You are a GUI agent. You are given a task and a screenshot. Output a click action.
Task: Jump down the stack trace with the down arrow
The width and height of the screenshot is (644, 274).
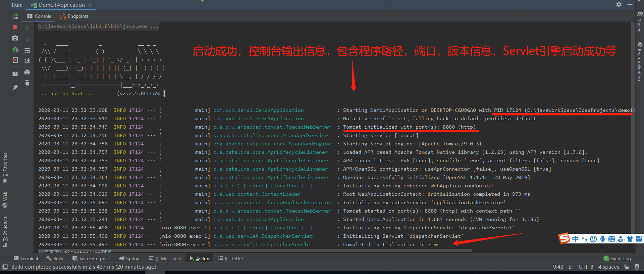27,39
